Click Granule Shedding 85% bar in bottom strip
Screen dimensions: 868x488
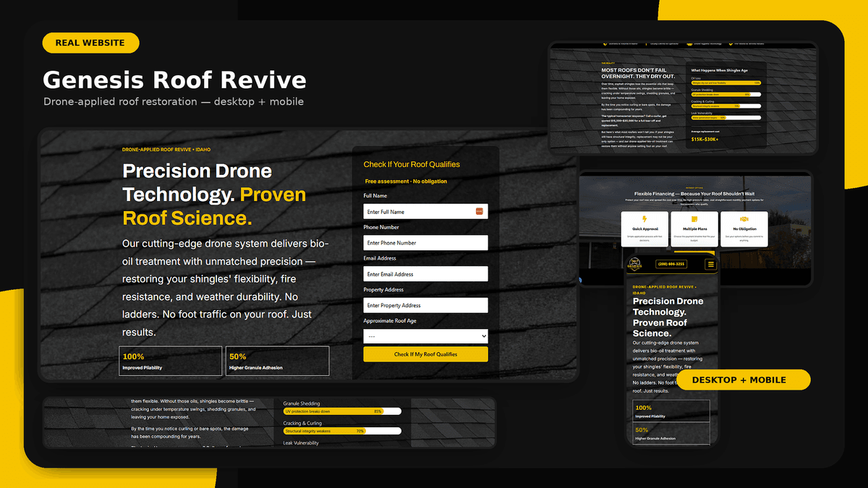(342, 411)
